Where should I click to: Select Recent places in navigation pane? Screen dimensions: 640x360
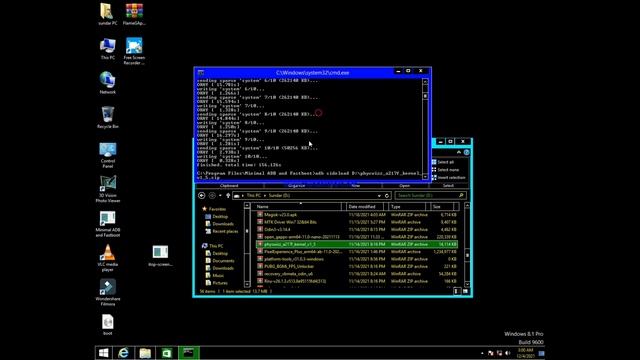221,231
